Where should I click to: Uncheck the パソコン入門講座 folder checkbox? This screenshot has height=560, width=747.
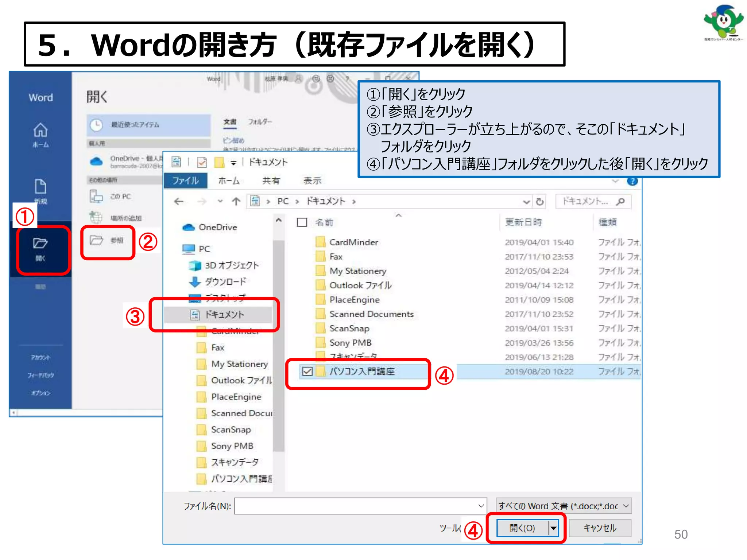[307, 372]
